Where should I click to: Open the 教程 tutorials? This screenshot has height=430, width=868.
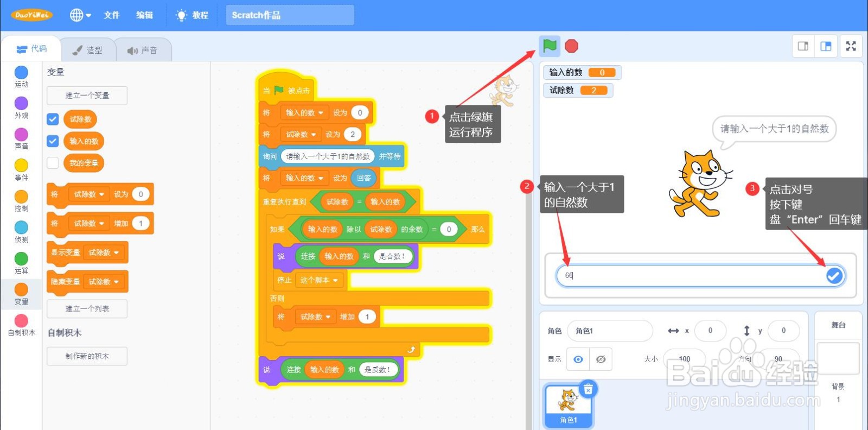193,15
